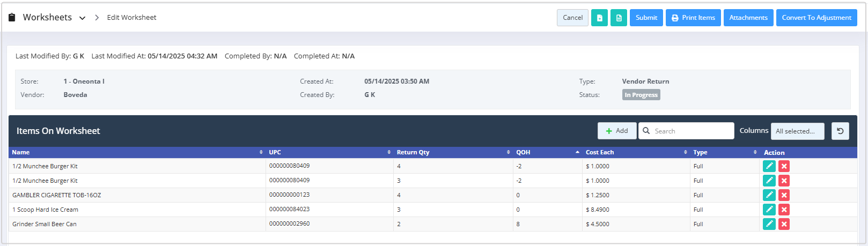
Task: Click the reset/refresh icon beside Columns
Action: 840,131
